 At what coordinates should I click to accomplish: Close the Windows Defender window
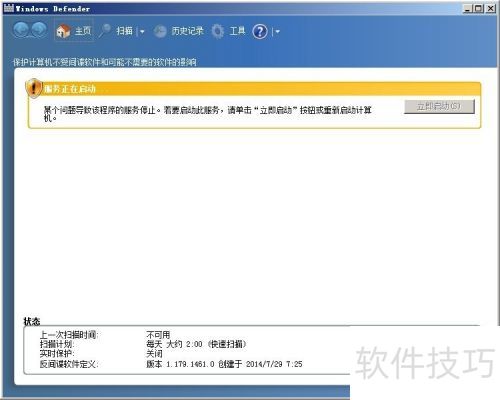(x=490, y=9)
